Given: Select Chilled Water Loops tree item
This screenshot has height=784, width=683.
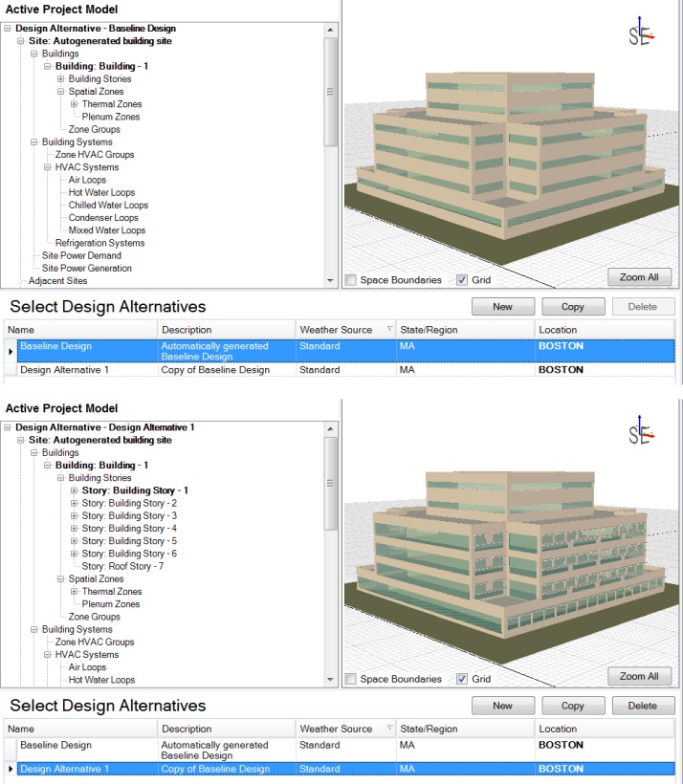Looking at the screenshot, I should point(109,205).
